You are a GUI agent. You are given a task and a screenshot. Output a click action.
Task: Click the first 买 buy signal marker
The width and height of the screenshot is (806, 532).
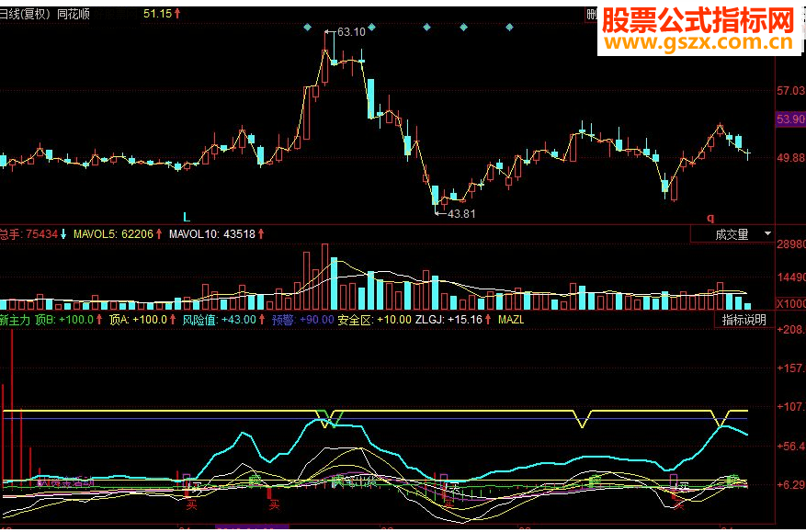191,505
